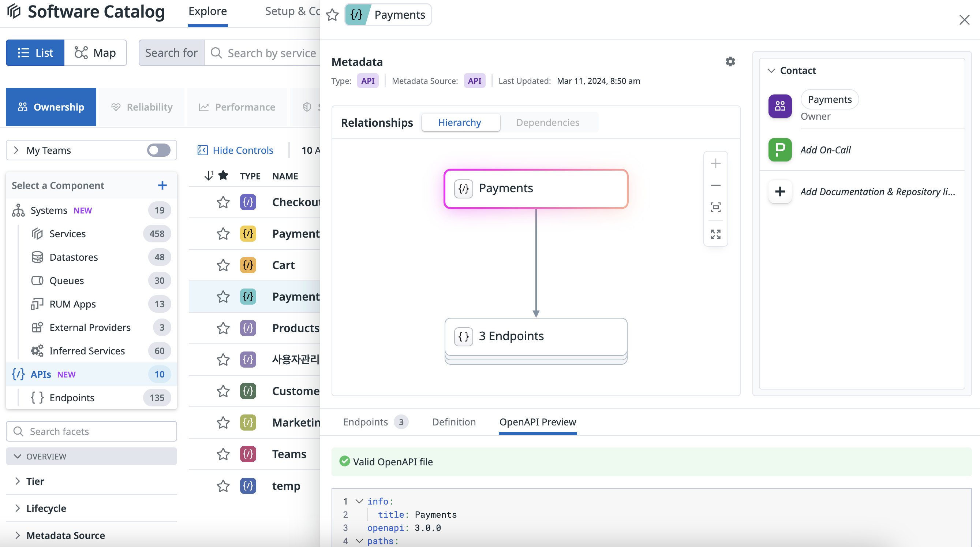Click the Teams API type icon
Viewport: 980px width, 547px height.
coord(248,454)
